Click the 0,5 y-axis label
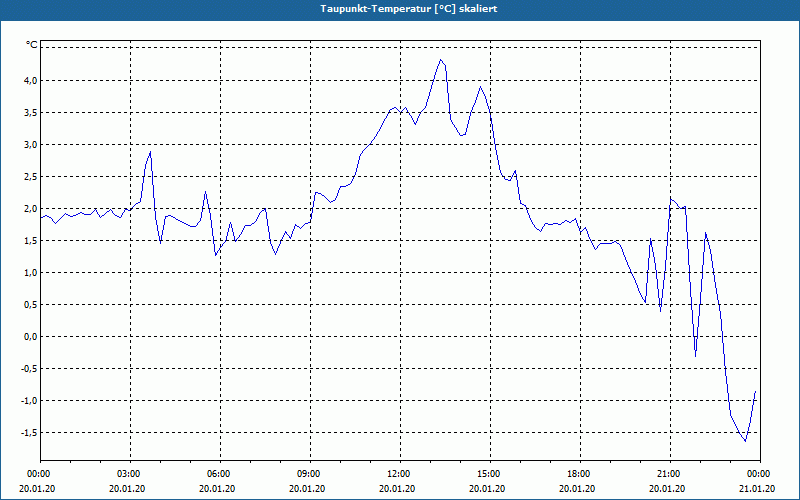This screenshot has width=800, height=500. point(31,305)
